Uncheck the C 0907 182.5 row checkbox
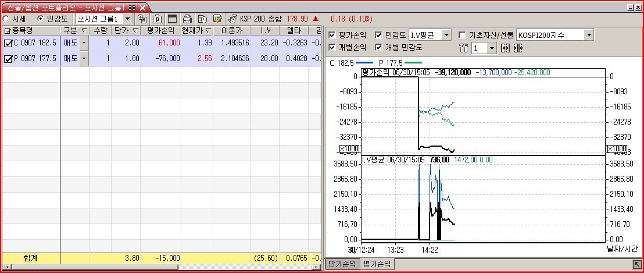Screen dimensions: 644x273 click(8, 43)
